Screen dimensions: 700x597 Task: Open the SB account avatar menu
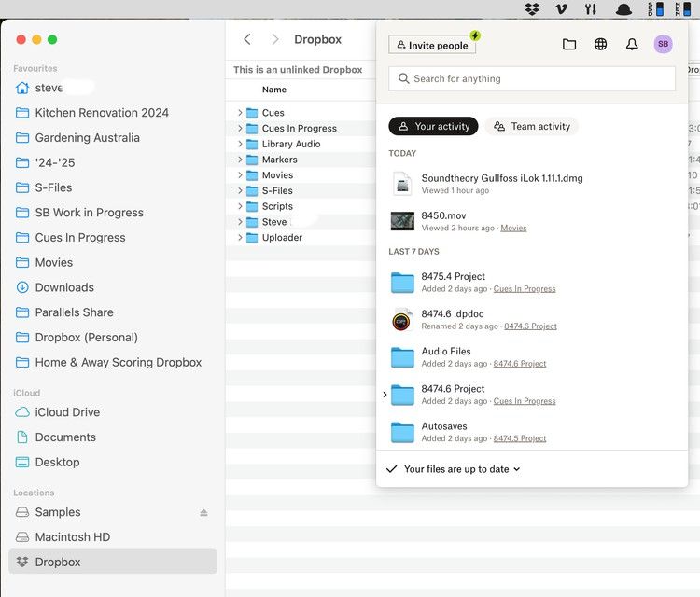tap(663, 44)
